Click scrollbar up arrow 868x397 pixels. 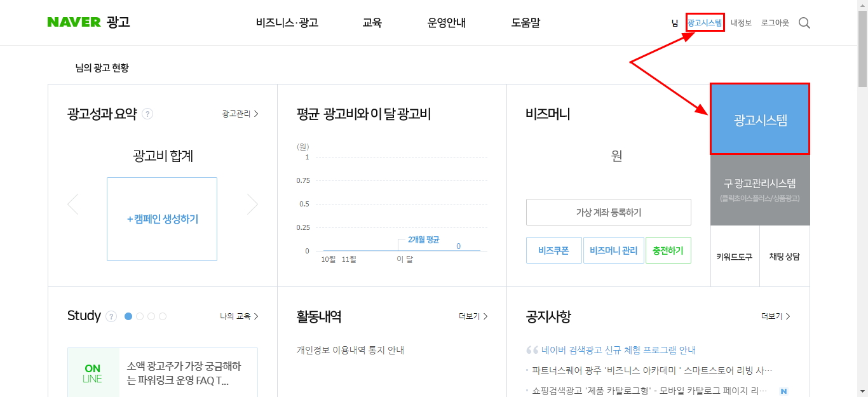coord(862,5)
